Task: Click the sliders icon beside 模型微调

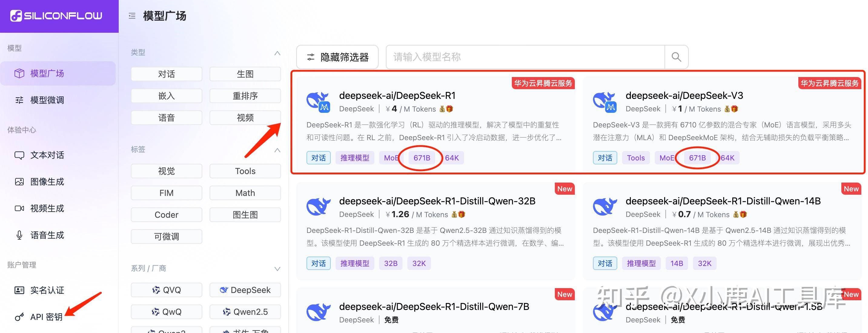Action: (x=19, y=100)
